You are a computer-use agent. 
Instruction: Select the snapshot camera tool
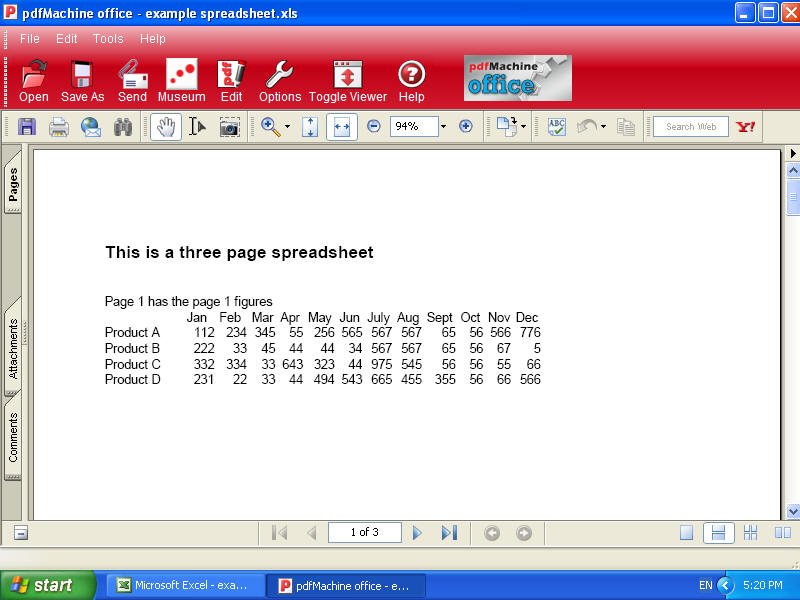(x=230, y=127)
